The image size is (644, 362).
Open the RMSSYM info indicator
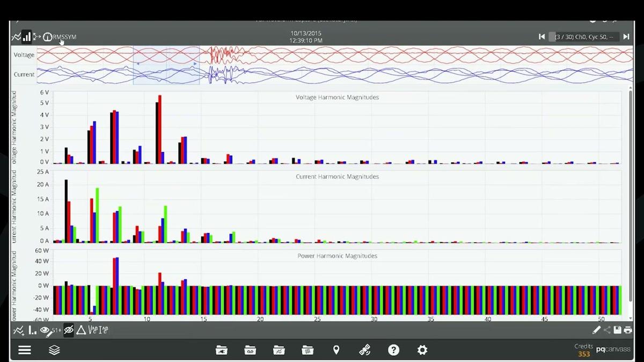47,37
